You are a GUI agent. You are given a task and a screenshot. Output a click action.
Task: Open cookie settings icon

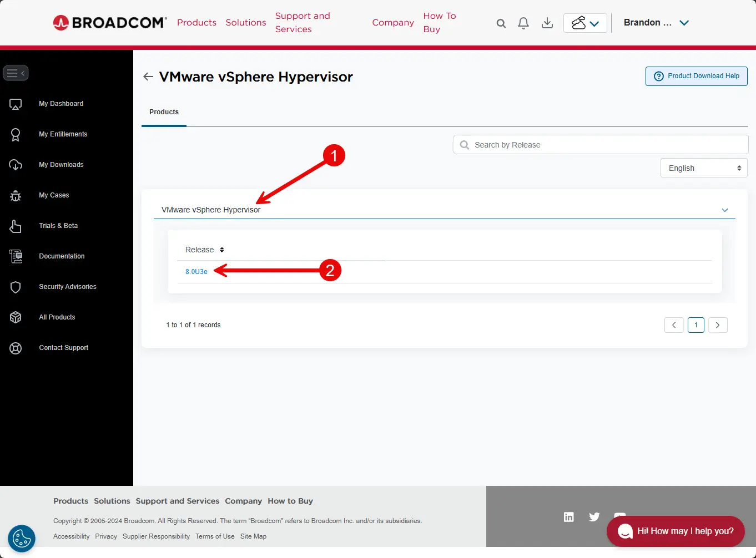(22, 538)
